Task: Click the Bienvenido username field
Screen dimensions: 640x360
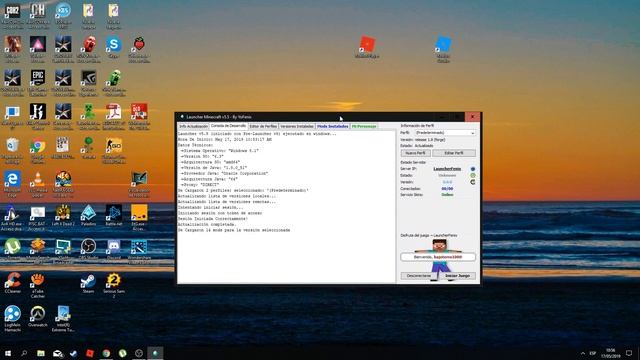Action: coord(438,257)
